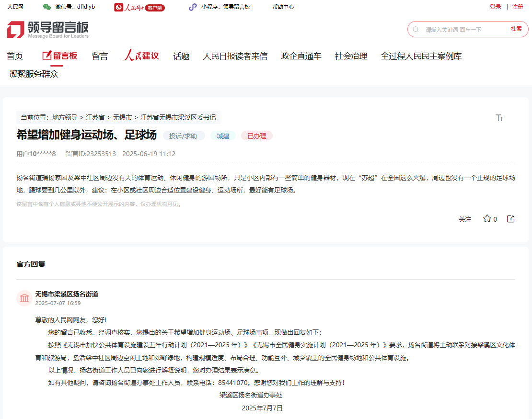Click the magnifier icon in the search bar
Viewport: 532px width, 419px height.
pos(415,29)
